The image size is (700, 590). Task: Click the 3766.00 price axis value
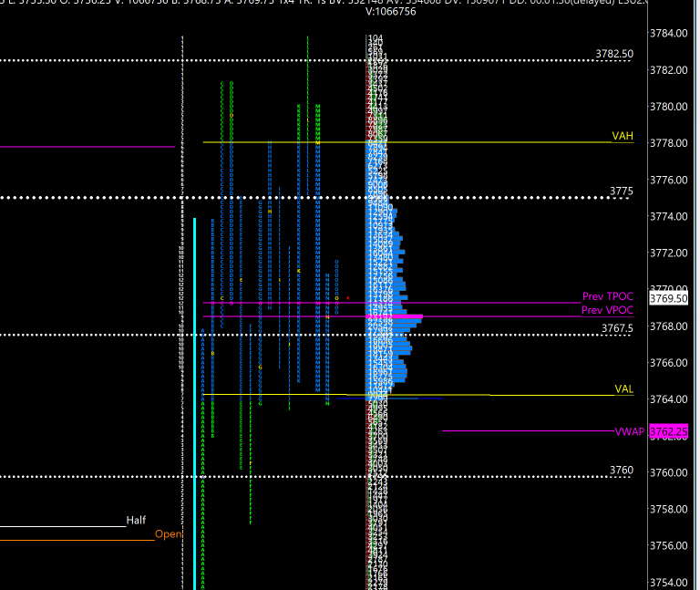pos(668,363)
